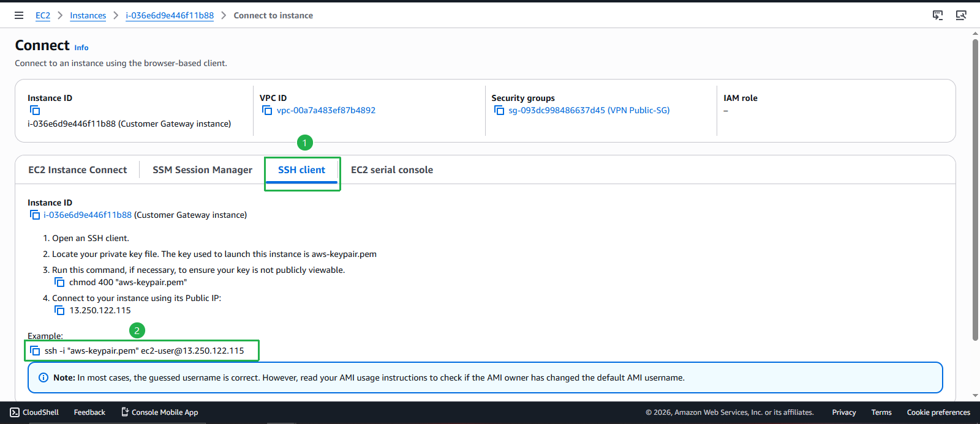Copy instance ID under SSH client tab
Viewport: 980px width, 424px height.
[35, 215]
